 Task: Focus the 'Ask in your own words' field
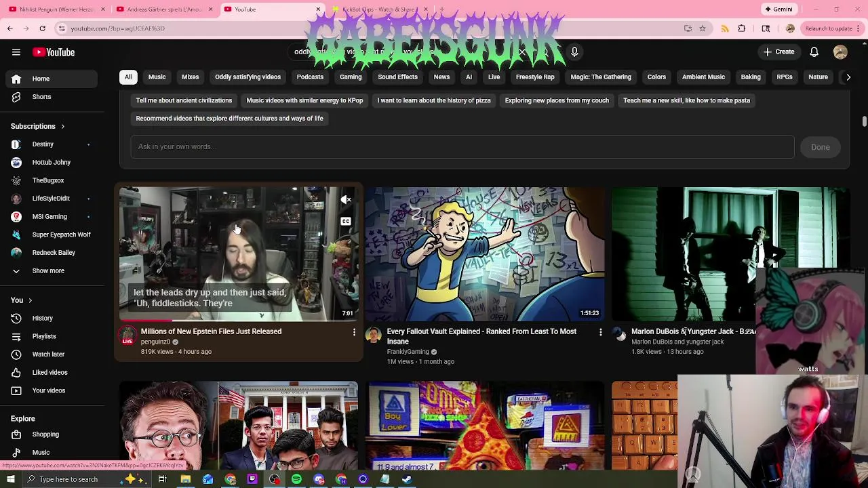pyautogui.click(x=462, y=147)
